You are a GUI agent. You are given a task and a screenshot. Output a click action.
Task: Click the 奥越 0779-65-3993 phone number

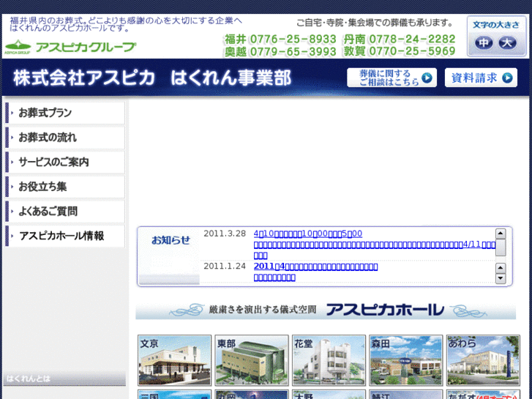pos(280,52)
